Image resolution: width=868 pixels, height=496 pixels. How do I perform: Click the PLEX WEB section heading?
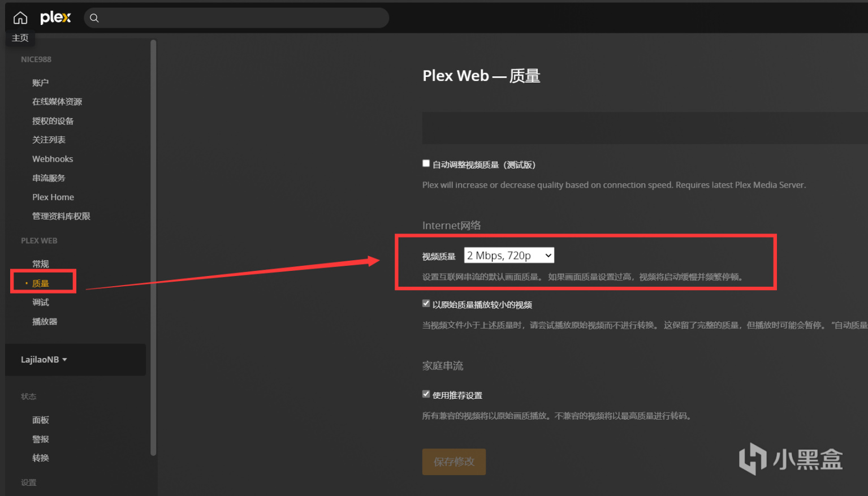[39, 241]
